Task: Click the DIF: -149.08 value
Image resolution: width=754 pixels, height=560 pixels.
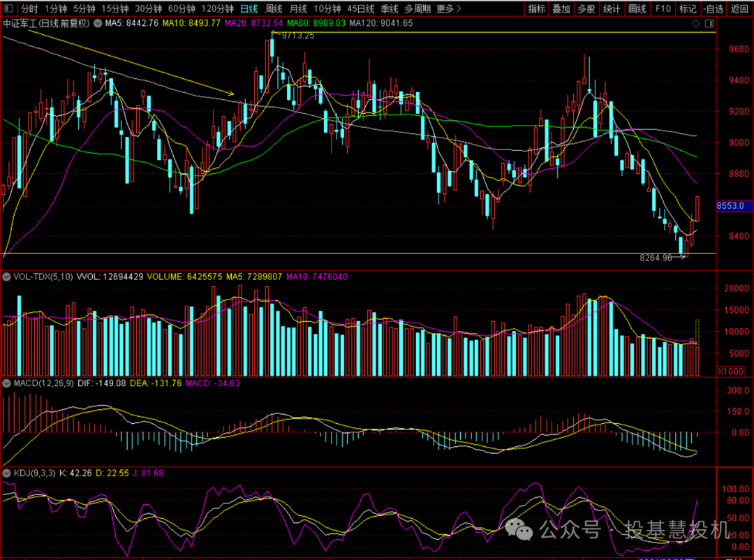Action: pyautogui.click(x=101, y=383)
